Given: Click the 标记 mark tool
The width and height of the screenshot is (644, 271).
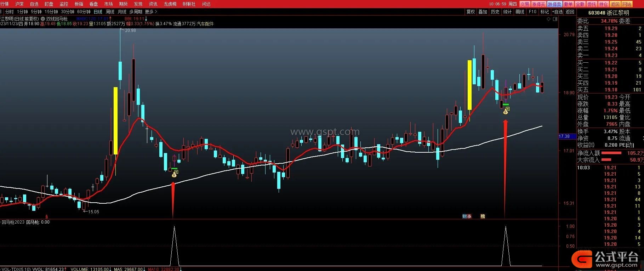Looking at the screenshot, I should pyautogui.click(x=545, y=12).
